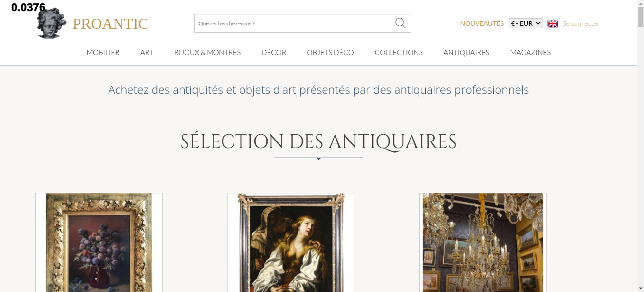The width and height of the screenshot is (644, 292).
Task: Open the BIJOUX & MONTRES menu
Action: click(x=207, y=53)
